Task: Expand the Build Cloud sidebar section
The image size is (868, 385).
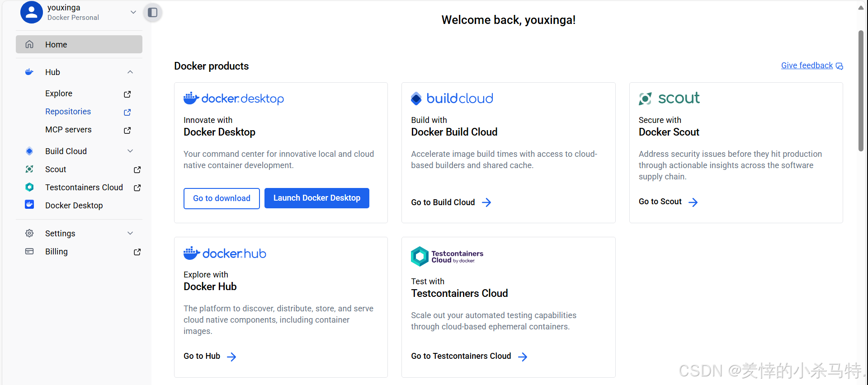Action: point(130,151)
